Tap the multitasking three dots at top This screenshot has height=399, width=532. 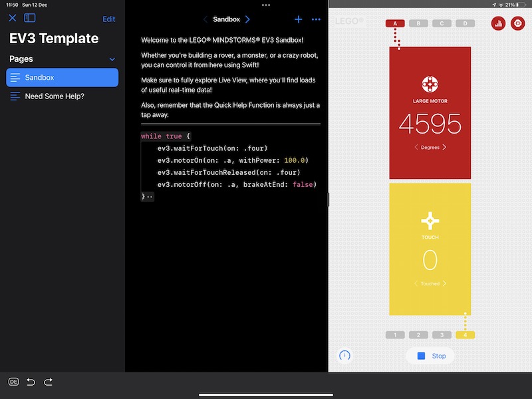point(266,5)
